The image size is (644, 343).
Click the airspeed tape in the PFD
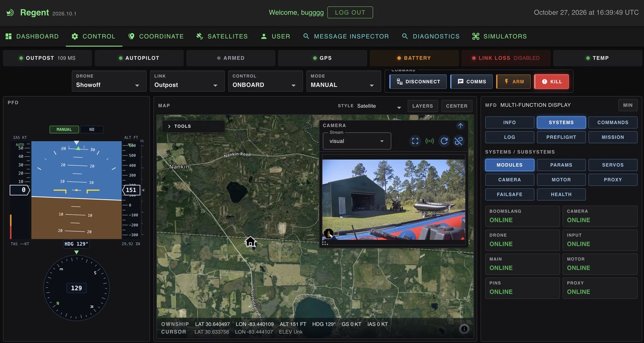click(20, 189)
